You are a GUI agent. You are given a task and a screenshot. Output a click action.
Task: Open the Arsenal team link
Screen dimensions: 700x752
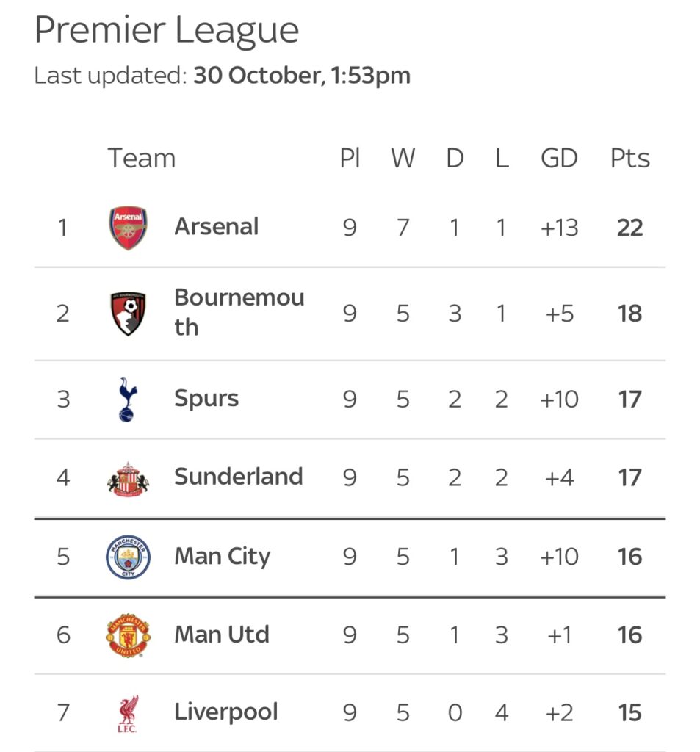coord(216,227)
